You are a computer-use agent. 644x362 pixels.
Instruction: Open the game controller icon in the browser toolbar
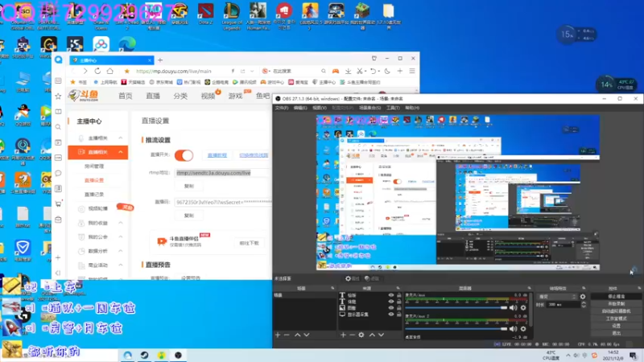coord(336,71)
